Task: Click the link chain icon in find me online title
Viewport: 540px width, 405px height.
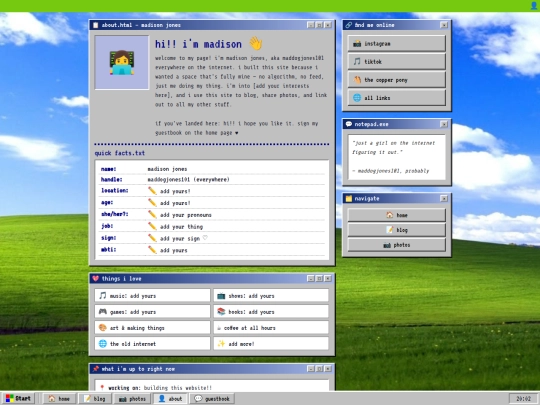Action: coord(349,25)
